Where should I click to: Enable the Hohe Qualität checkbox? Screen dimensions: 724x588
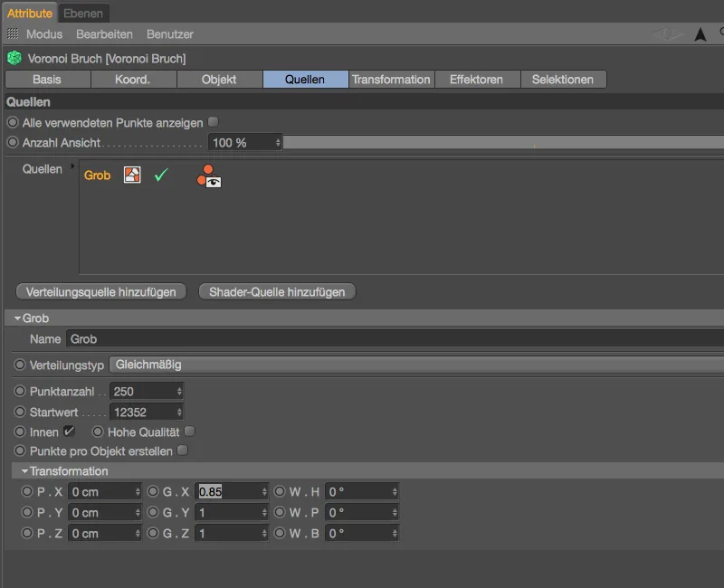click(189, 432)
